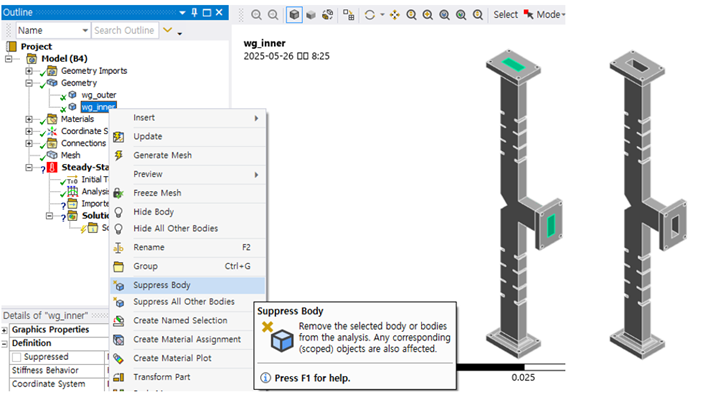Screen dimensions: 706x397
Task: Click the Create Named Selection icon
Action: [118, 320]
